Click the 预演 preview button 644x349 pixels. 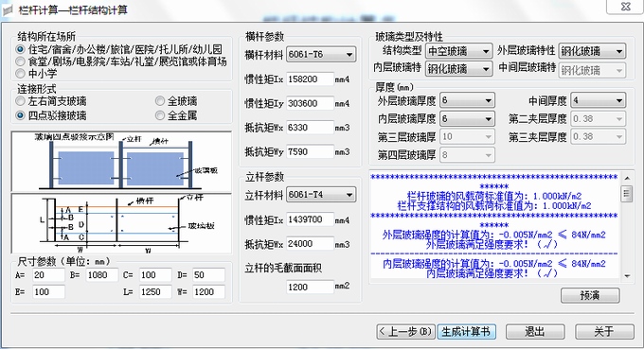click(590, 295)
